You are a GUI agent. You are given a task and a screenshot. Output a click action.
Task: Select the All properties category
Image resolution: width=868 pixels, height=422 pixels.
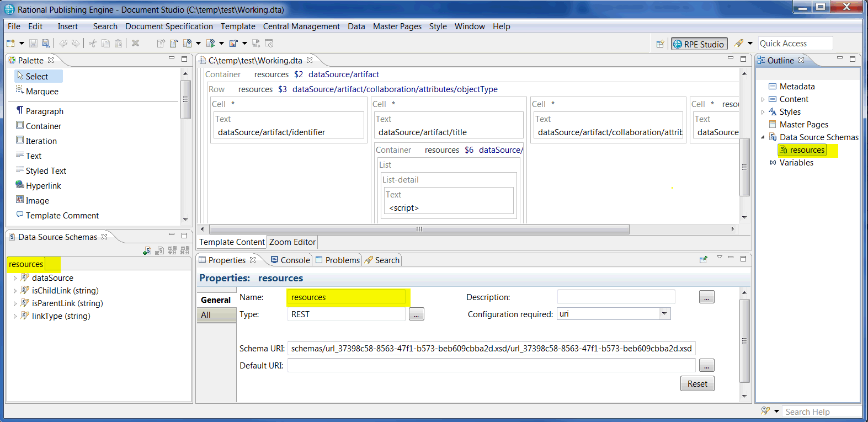[216, 315]
